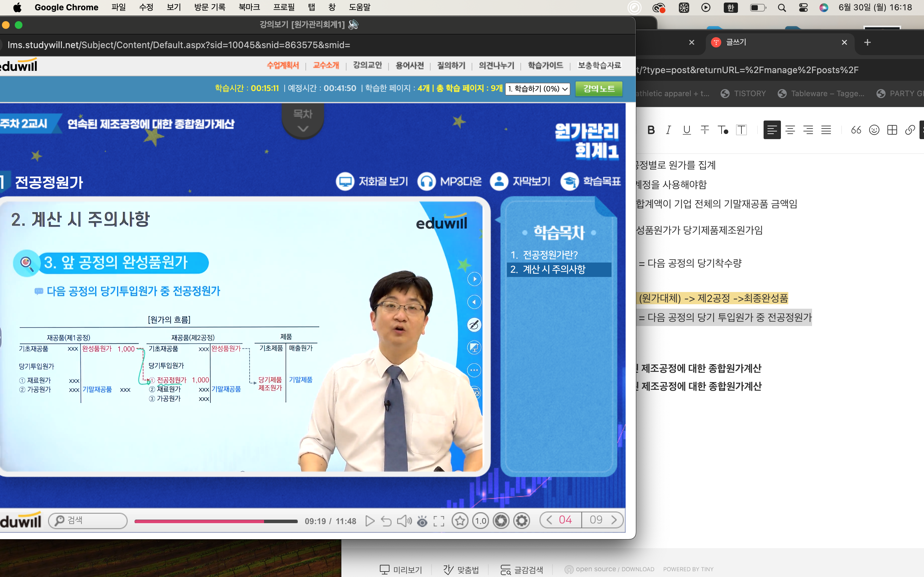Click the camera shutter capture icon

tap(501, 521)
